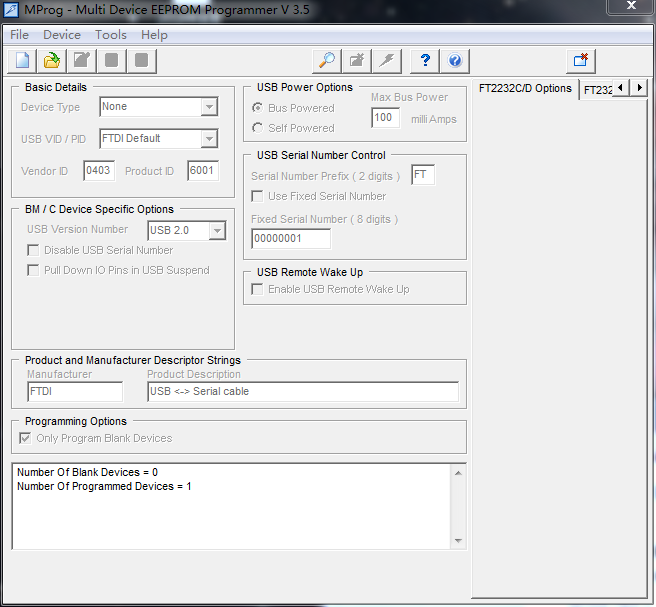Open the Device menu
Viewport: 656px width, 607px height.
click(x=62, y=35)
